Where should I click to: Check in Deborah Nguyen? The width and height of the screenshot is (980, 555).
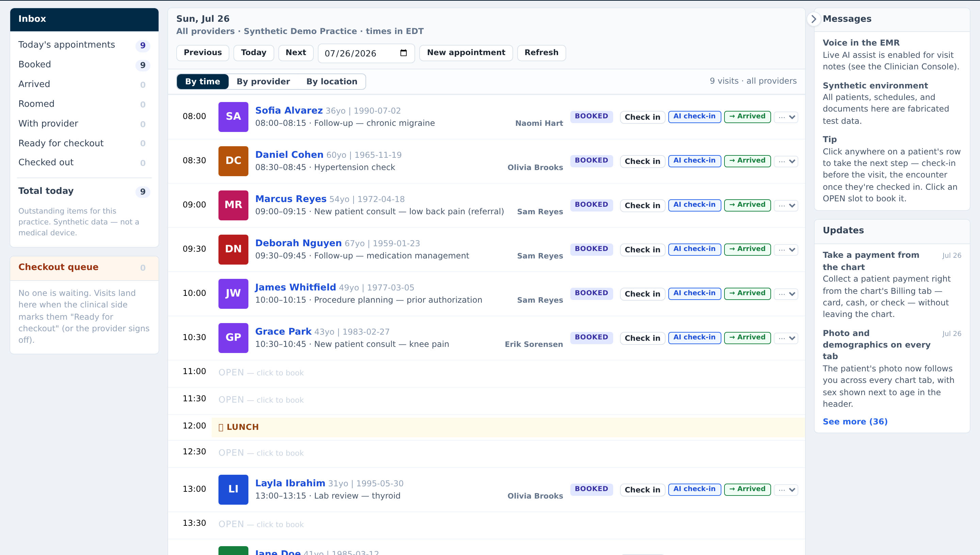(642, 250)
